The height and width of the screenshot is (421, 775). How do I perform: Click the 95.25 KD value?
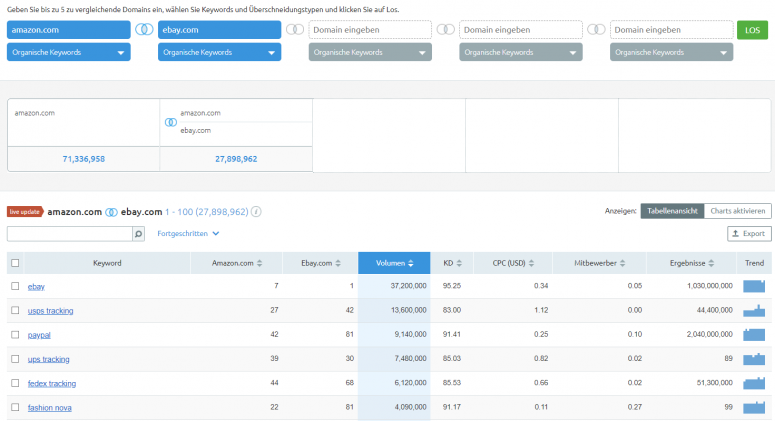[452, 286]
